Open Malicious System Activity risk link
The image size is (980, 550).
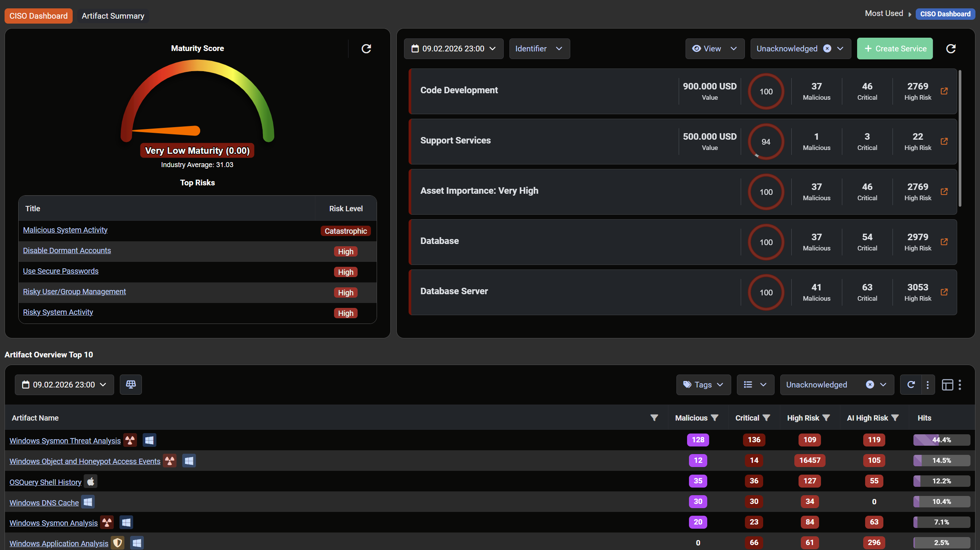coord(65,230)
